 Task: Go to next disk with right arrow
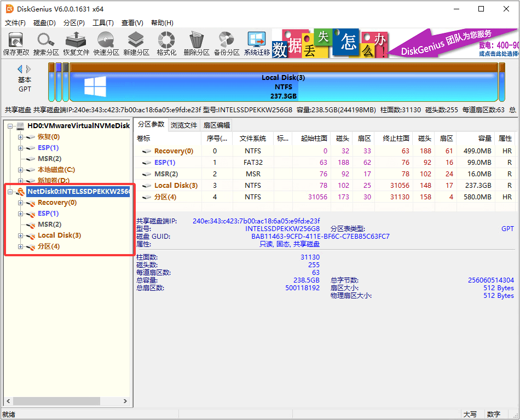tap(28, 69)
